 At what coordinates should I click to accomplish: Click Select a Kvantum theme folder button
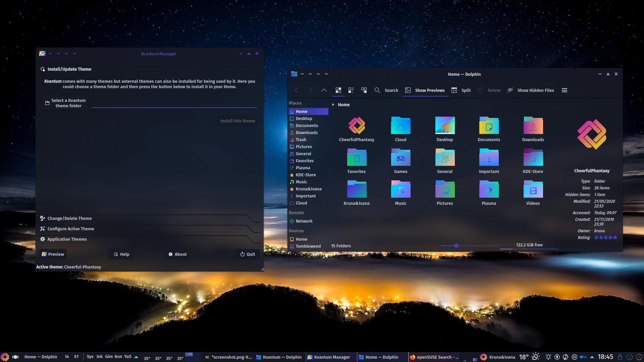65,103
